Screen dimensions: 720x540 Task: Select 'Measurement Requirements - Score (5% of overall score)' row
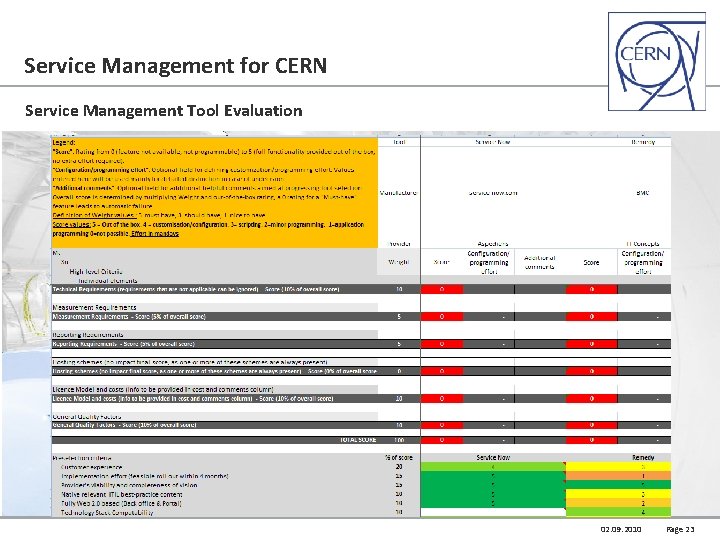point(214,316)
